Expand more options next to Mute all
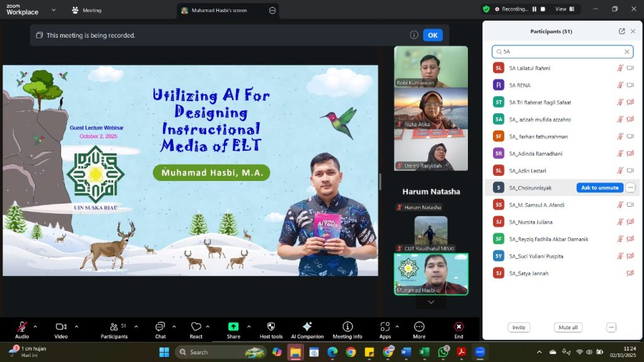This screenshot has width=644, height=362. 611,327
